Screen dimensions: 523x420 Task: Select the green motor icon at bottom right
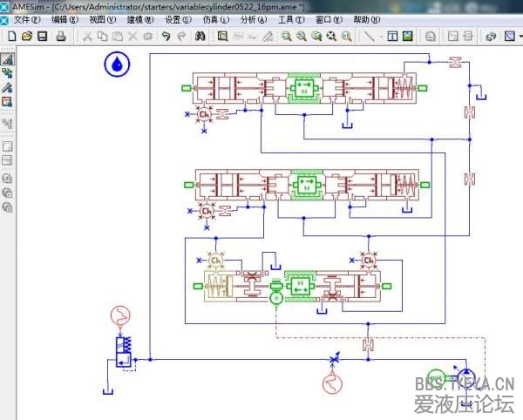click(x=436, y=376)
